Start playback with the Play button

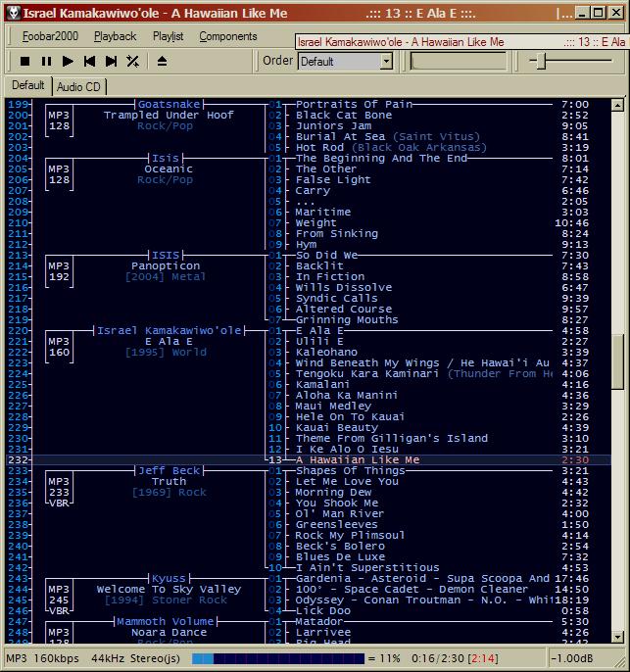click(68, 62)
